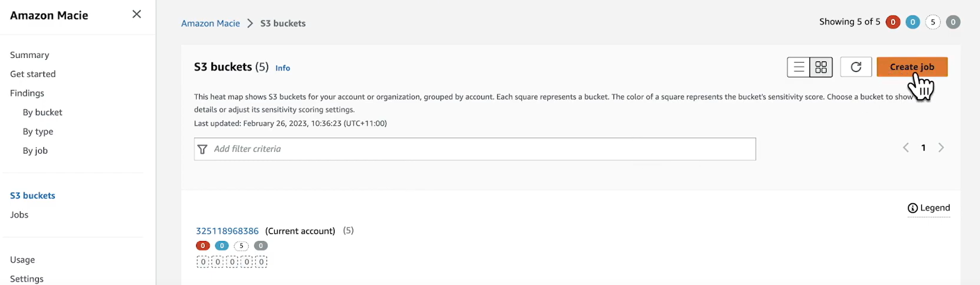Go to the next page arrow
This screenshot has width=980, height=285.
point(941,147)
